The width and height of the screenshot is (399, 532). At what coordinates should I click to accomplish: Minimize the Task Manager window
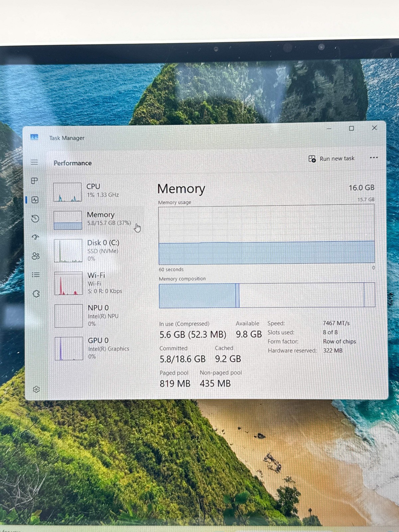coord(329,128)
